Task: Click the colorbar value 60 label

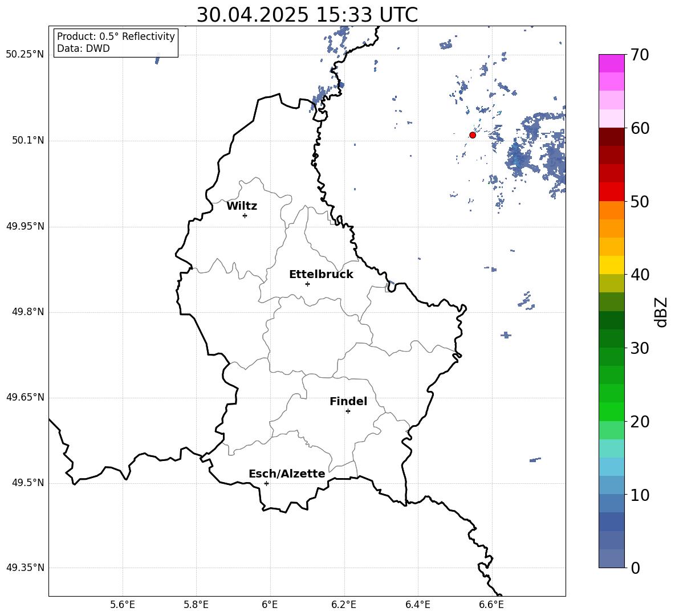Action: click(639, 128)
